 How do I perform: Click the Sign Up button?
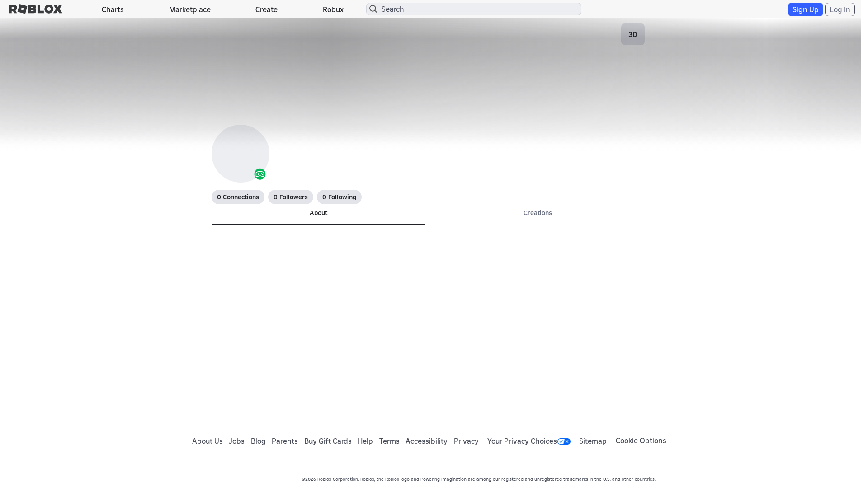(x=805, y=9)
